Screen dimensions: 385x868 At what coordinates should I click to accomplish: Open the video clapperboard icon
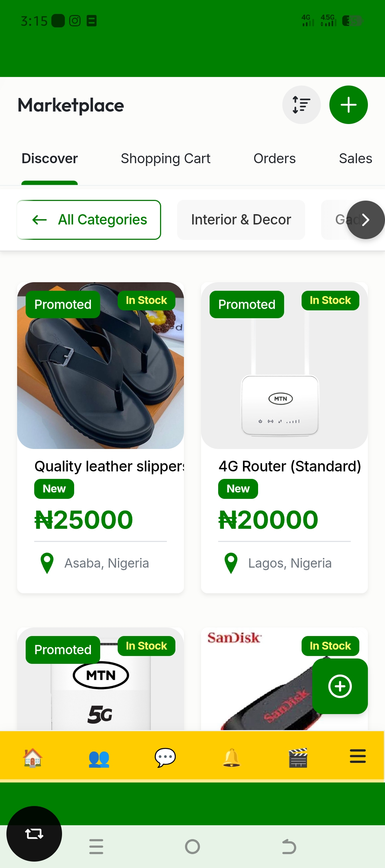tap(298, 757)
